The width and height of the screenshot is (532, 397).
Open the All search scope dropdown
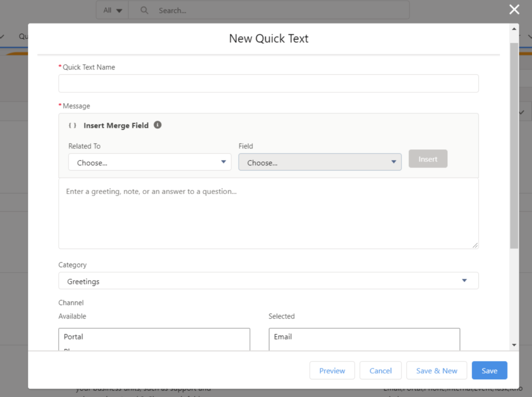tap(112, 10)
